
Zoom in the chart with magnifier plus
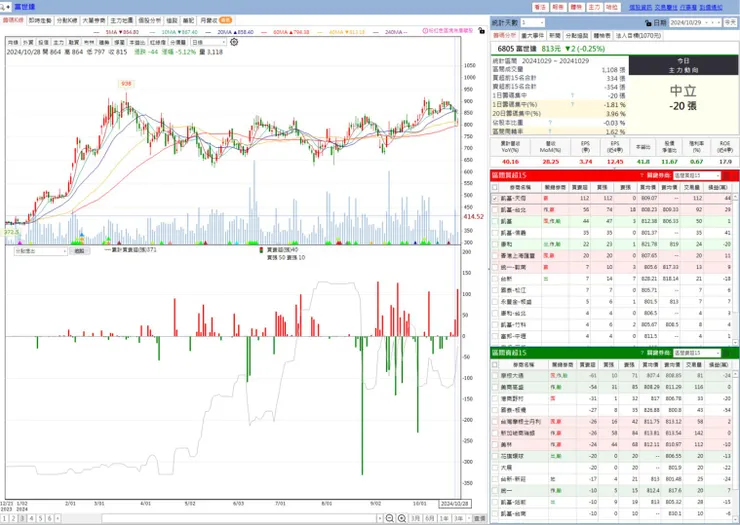coord(402,518)
